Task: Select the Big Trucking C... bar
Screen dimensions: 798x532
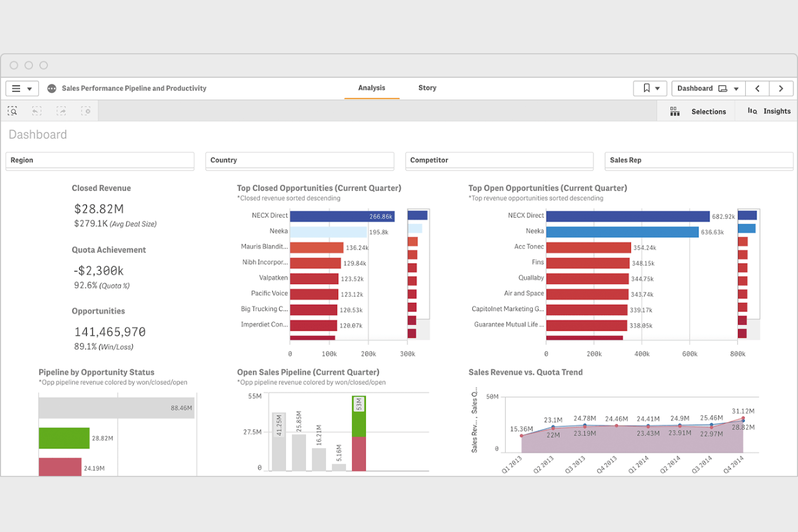Action: [314, 310]
